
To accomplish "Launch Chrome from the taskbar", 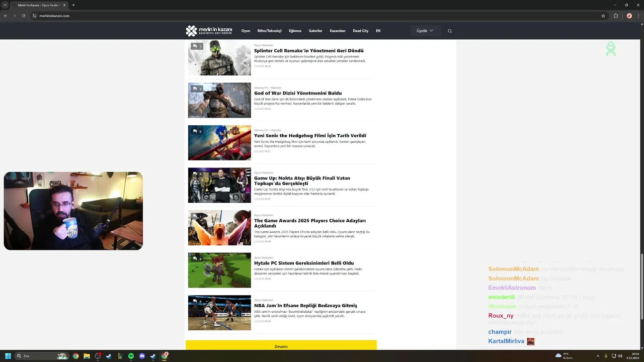I will point(75,356).
